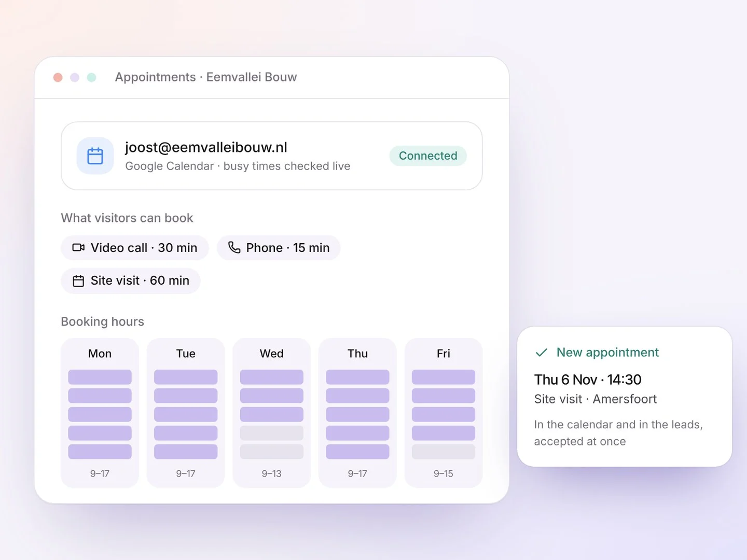Click the 9–15 hours label under Fri
The height and width of the screenshot is (560, 747).
click(x=444, y=473)
